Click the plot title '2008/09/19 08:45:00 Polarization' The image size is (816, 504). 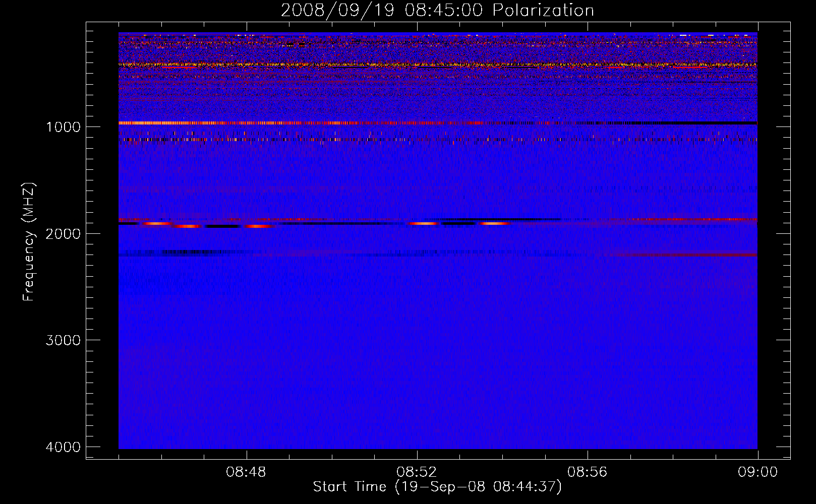click(x=437, y=11)
